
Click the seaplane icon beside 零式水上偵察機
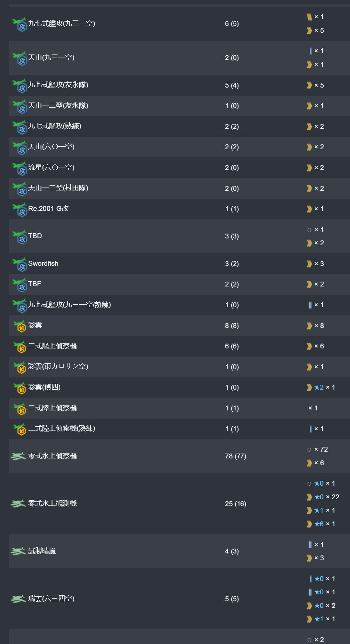[x=18, y=456]
